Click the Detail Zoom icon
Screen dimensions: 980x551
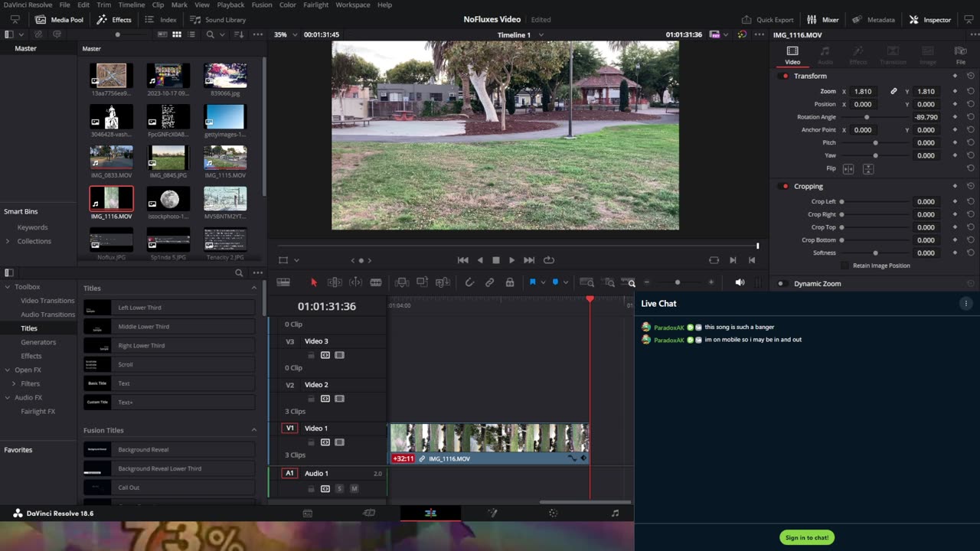(608, 282)
